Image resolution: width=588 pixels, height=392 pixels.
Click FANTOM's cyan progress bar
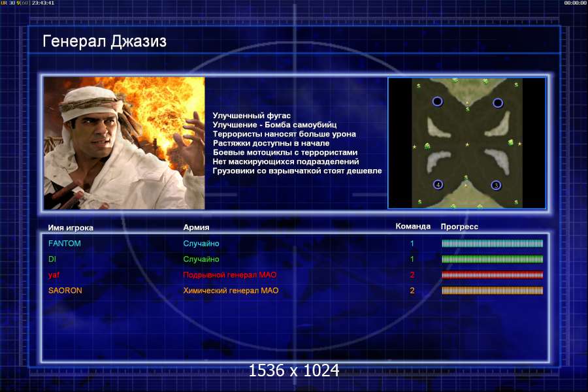492,244
